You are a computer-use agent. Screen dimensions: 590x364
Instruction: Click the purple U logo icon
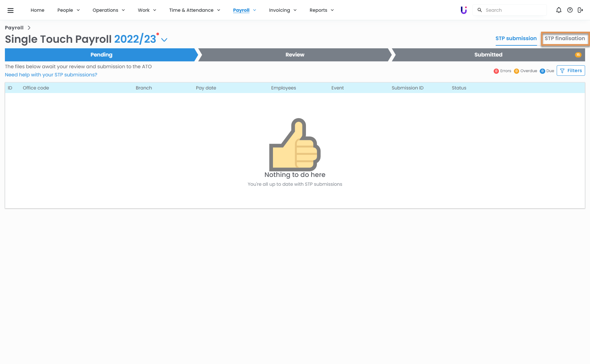coord(464,10)
